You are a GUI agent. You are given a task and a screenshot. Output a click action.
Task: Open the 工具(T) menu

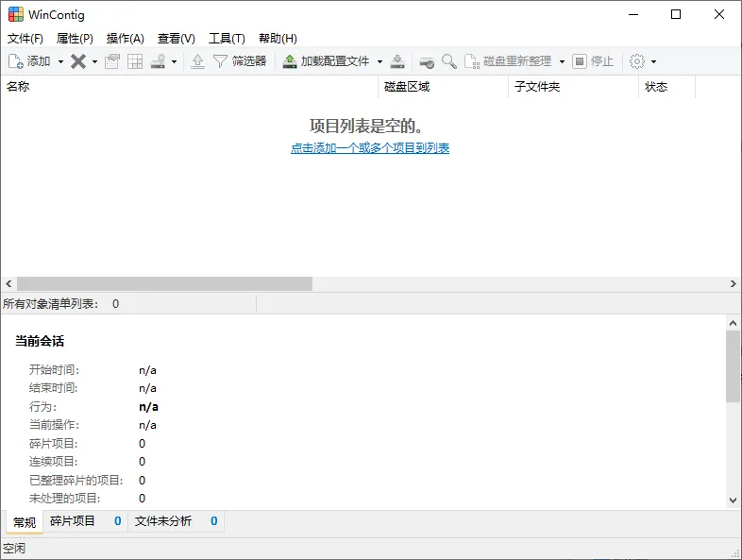click(x=227, y=39)
